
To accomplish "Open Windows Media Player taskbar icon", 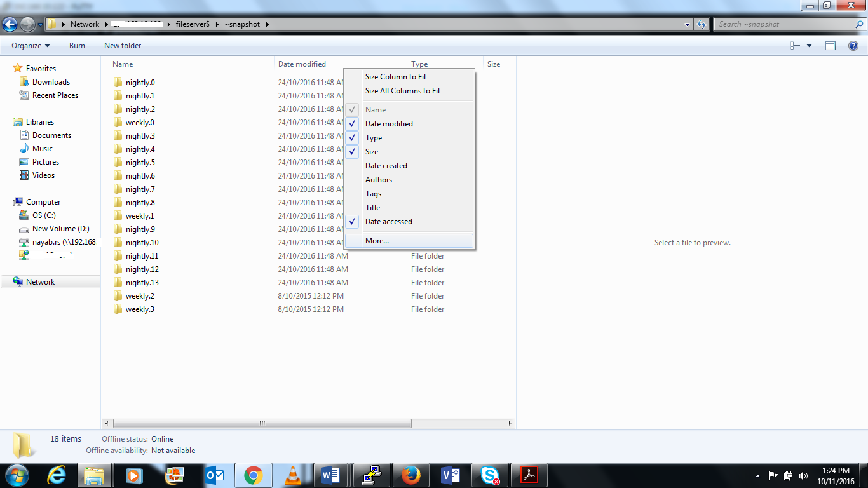I will tap(134, 475).
